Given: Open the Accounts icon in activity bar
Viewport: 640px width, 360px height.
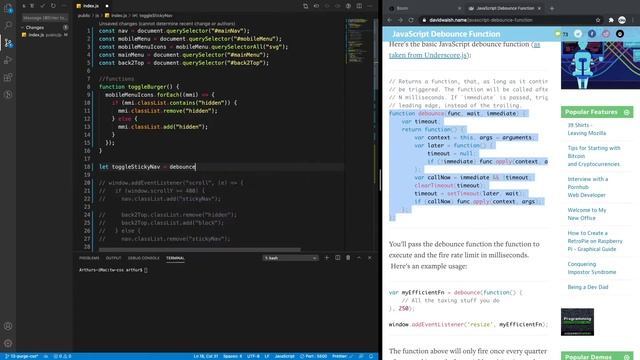Looking at the screenshot, I should pyautogui.click(x=8, y=326).
